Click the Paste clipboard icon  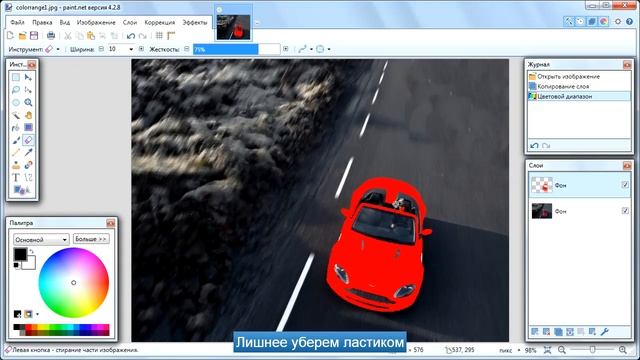[91, 36]
